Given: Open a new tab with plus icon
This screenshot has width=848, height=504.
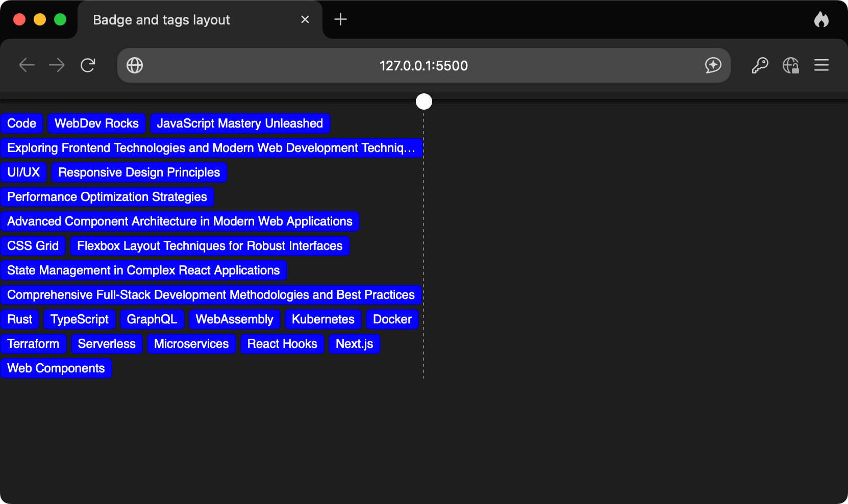Looking at the screenshot, I should 340,19.
